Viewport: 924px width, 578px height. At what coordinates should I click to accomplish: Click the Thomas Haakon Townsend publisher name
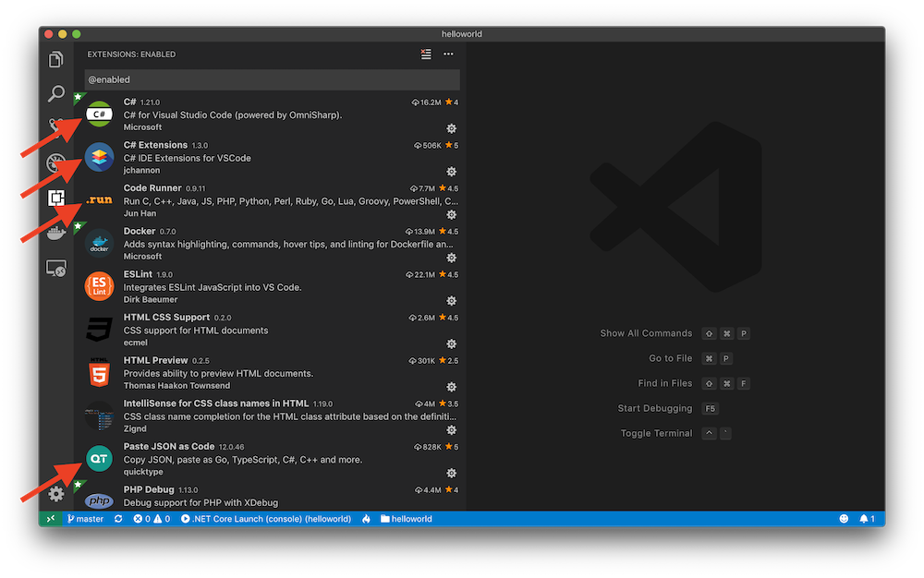176,386
